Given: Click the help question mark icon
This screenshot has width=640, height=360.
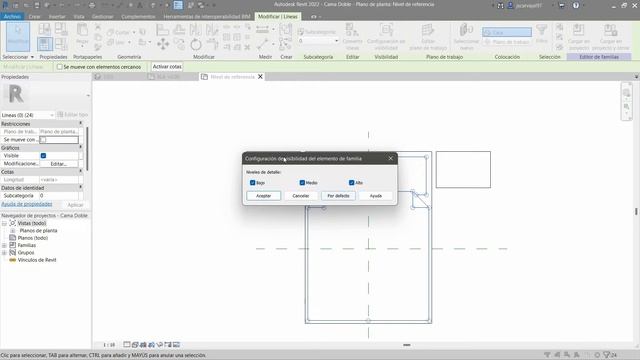Looking at the screenshot, I should [576, 5].
